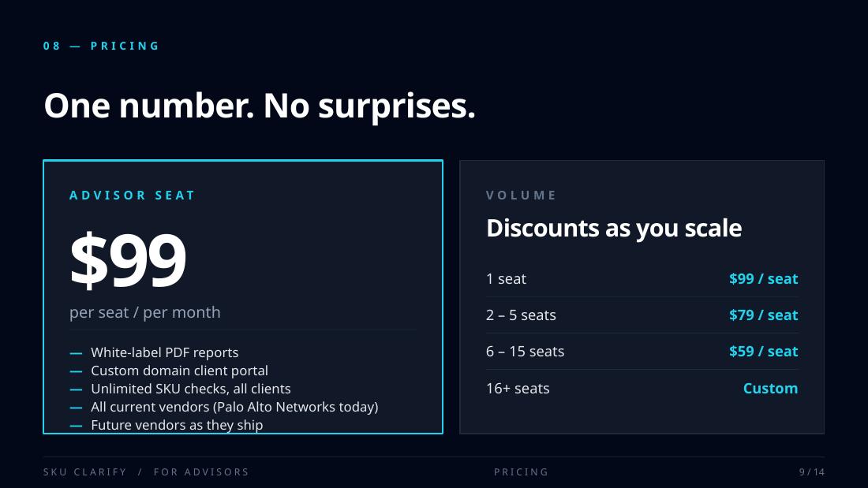Click the "ADVISOR SEAT" card label
The image size is (868, 488).
pyautogui.click(x=133, y=196)
